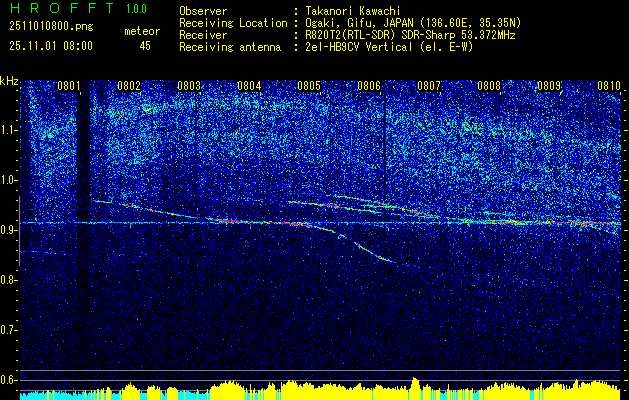This screenshot has height=400, width=629.
Task: Click the Receiving Location label
Action: [233, 23]
